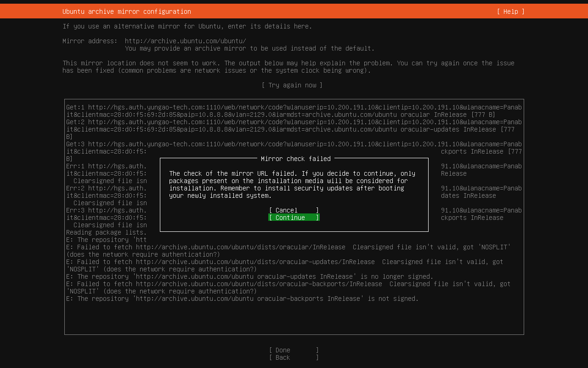Open the Help menu in header
The width and height of the screenshot is (588, 368).
[x=510, y=11]
